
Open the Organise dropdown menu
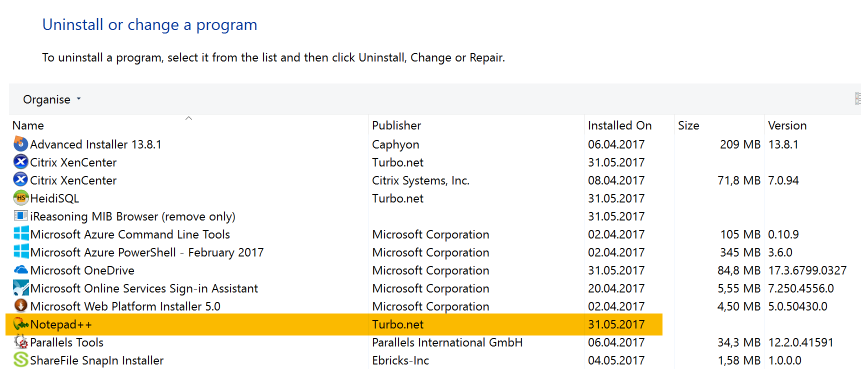(x=52, y=99)
